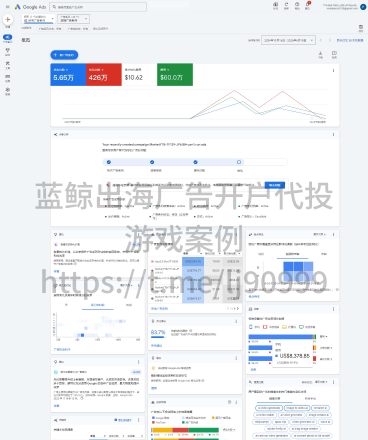Screen dimensions: 368x440
Task: Click the Google Ads logo
Action: tap(30, 7)
